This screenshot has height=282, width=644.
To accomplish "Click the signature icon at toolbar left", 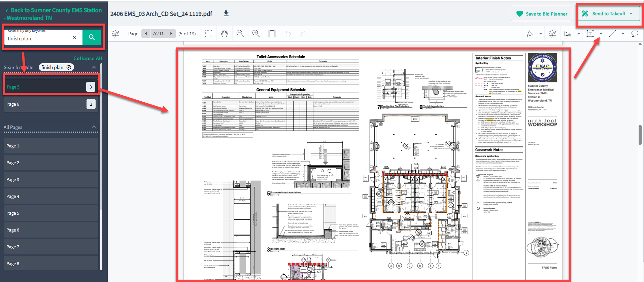I will [x=115, y=34].
